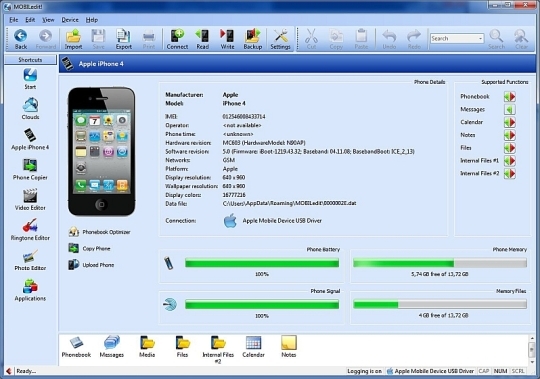The image size is (540, 379).
Task: Expand the Search box dropdown arrow
Action: (480, 39)
